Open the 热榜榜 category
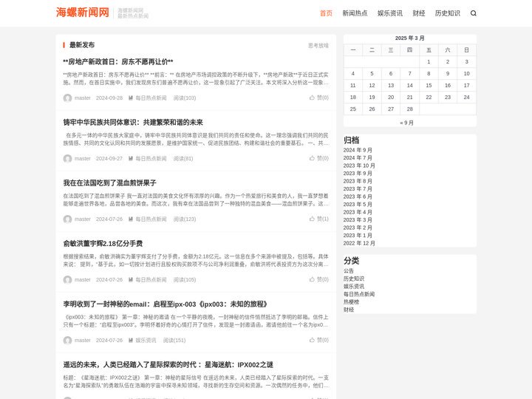The width and height of the screenshot is (532, 399). pyautogui.click(x=351, y=302)
